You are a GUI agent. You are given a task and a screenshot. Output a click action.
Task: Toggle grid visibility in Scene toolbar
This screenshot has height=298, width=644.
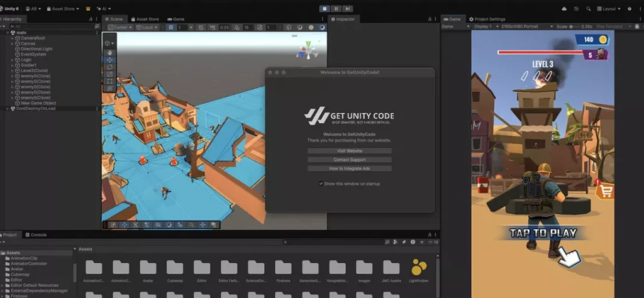(x=171, y=28)
